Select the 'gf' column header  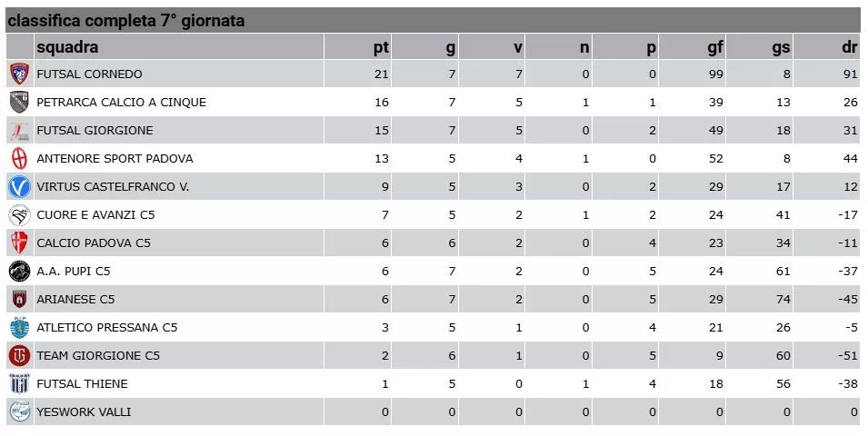click(715, 47)
